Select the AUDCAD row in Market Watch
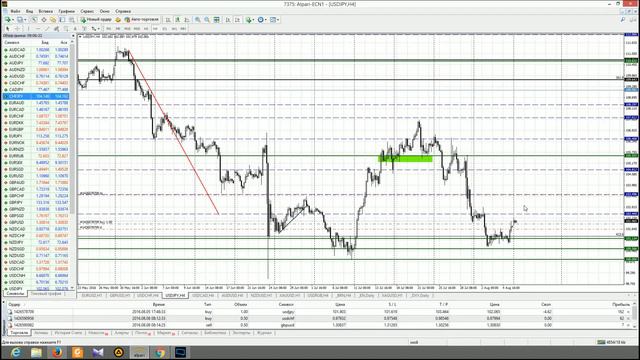Viewport: 640px width, 360px height. 36,50
